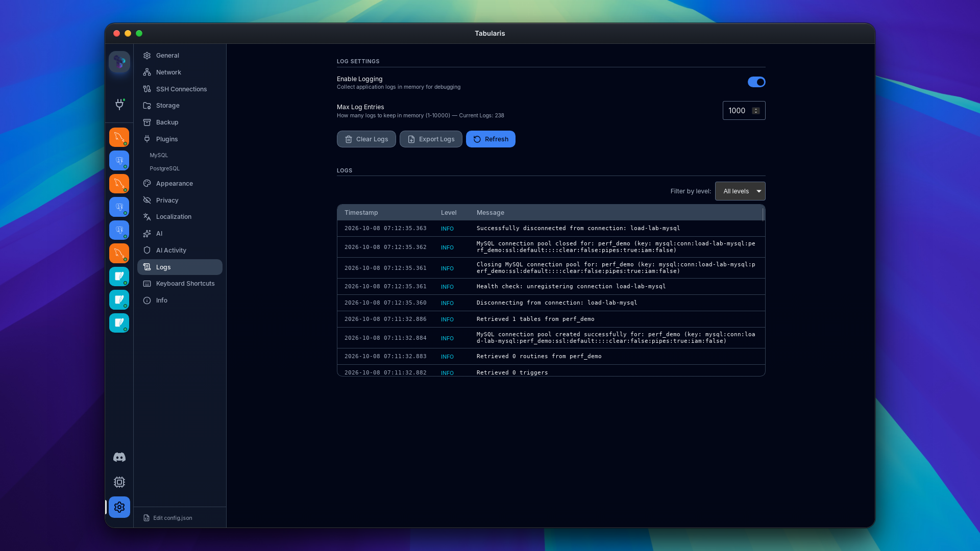Select 'Health check: unregistering connection' log message

571,287
